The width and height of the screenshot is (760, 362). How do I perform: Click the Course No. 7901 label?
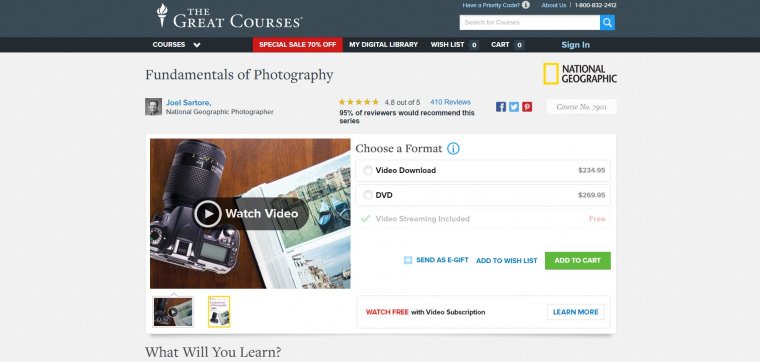tap(582, 107)
